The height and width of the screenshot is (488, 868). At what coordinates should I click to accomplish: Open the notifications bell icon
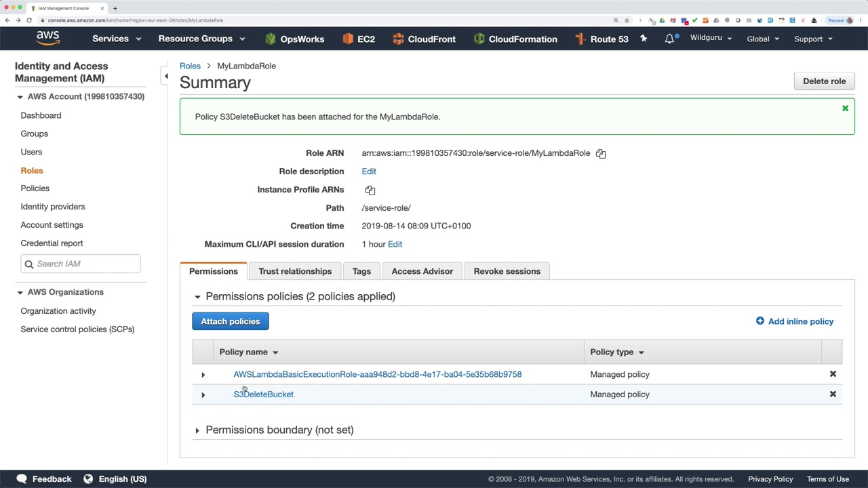669,39
